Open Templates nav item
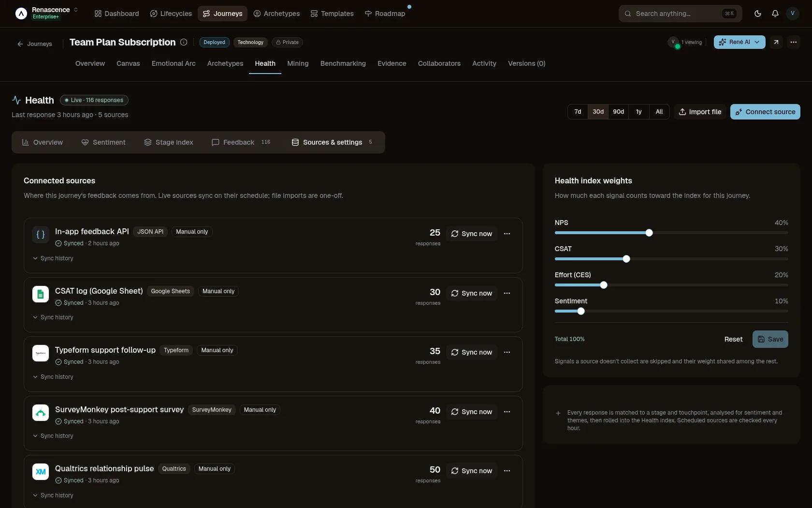Screen dimensions: 812x508 pyautogui.click(x=332, y=14)
